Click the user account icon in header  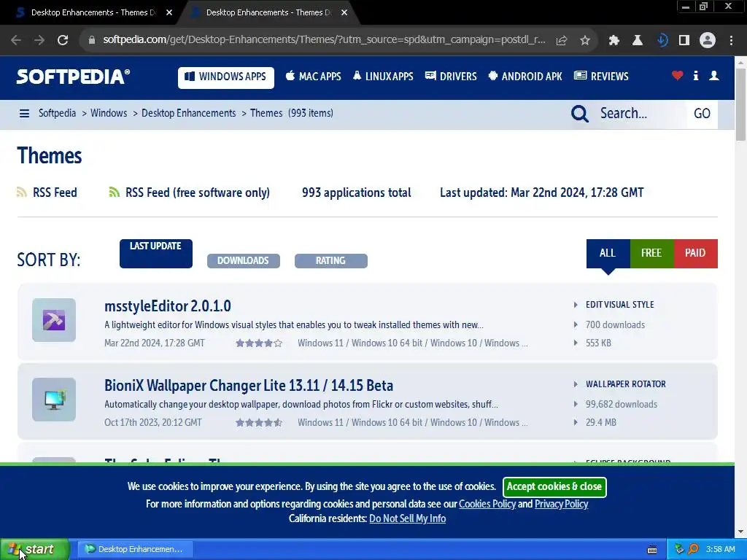click(x=713, y=75)
